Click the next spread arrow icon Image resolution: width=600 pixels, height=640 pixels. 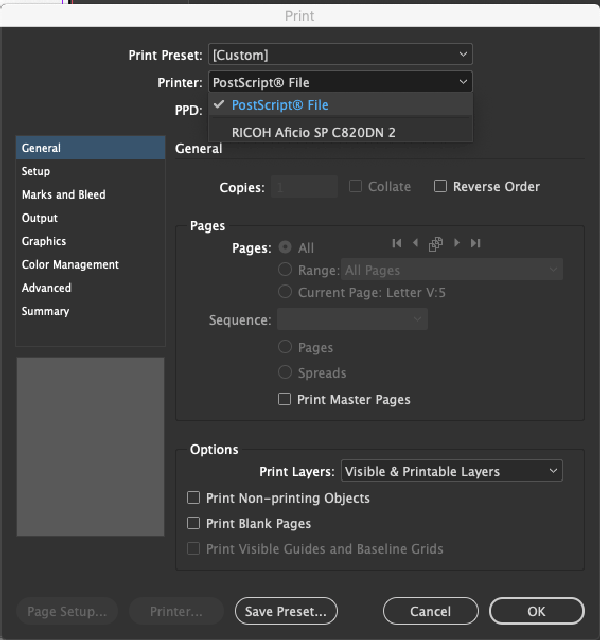(457, 243)
